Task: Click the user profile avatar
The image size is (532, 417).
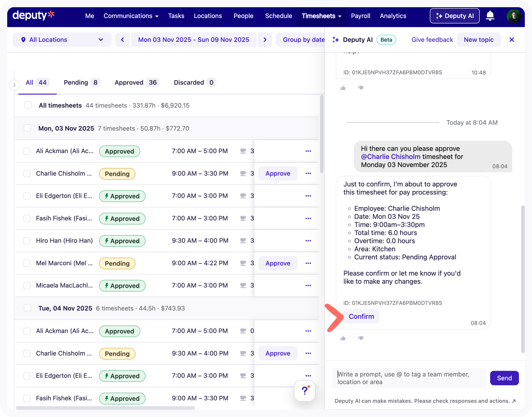Action: tap(514, 16)
